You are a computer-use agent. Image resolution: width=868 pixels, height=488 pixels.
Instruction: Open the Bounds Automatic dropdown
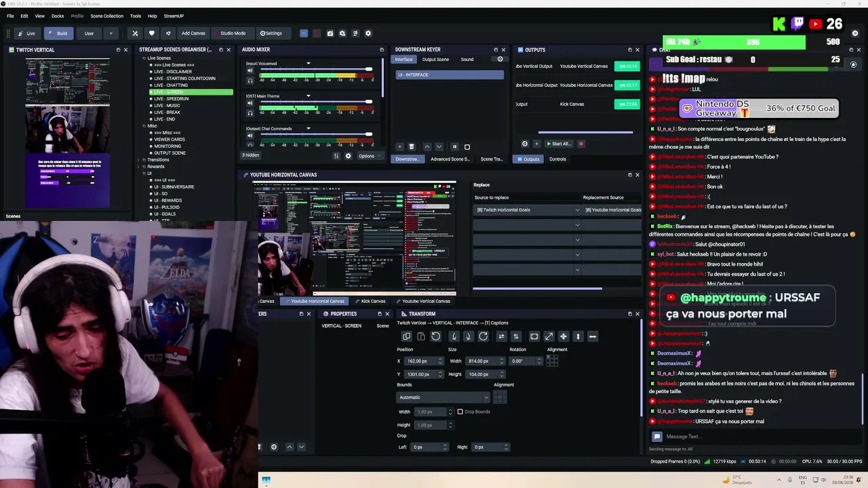tap(443, 397)
